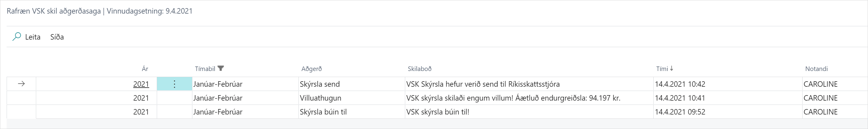Click the 14.4.2021 09:52 time cell
Image resolution: width=868 pixels, height=129 pixels.
(x=680, y=112)
